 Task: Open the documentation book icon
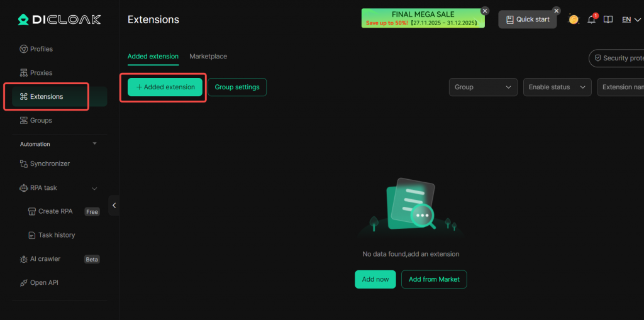click(608, 19)
